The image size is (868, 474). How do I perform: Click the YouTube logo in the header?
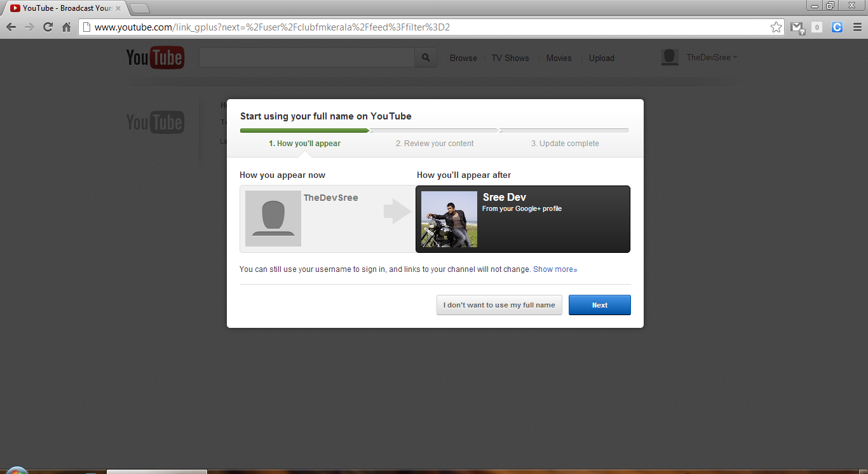click(155, 58)
